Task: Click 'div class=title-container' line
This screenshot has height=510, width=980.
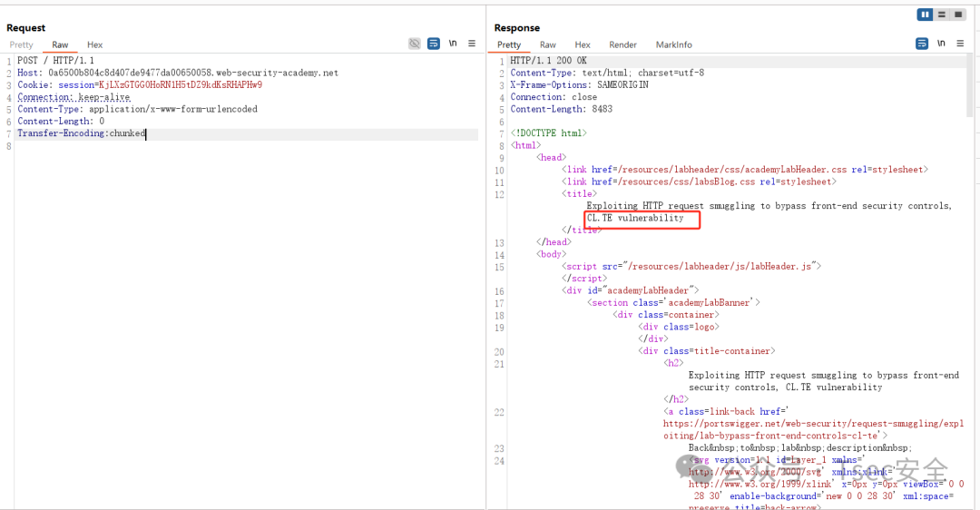Action: [x=707, y=351]
